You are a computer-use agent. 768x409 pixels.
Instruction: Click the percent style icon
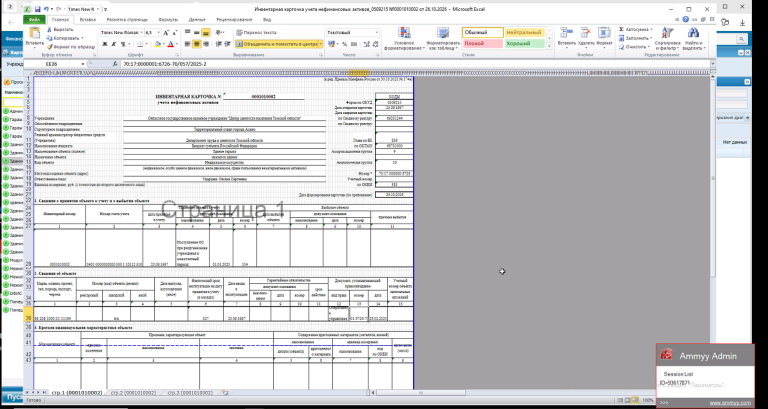346,44
